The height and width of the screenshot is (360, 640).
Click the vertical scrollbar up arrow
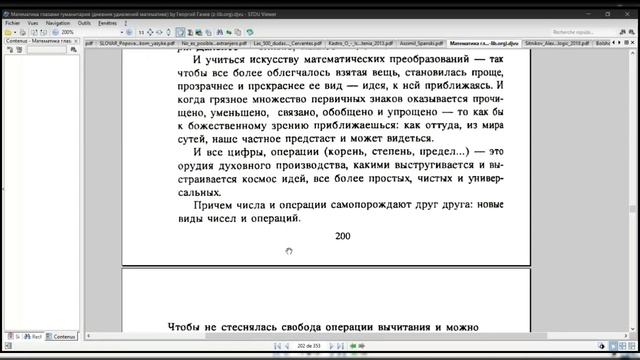coord(633,53)
